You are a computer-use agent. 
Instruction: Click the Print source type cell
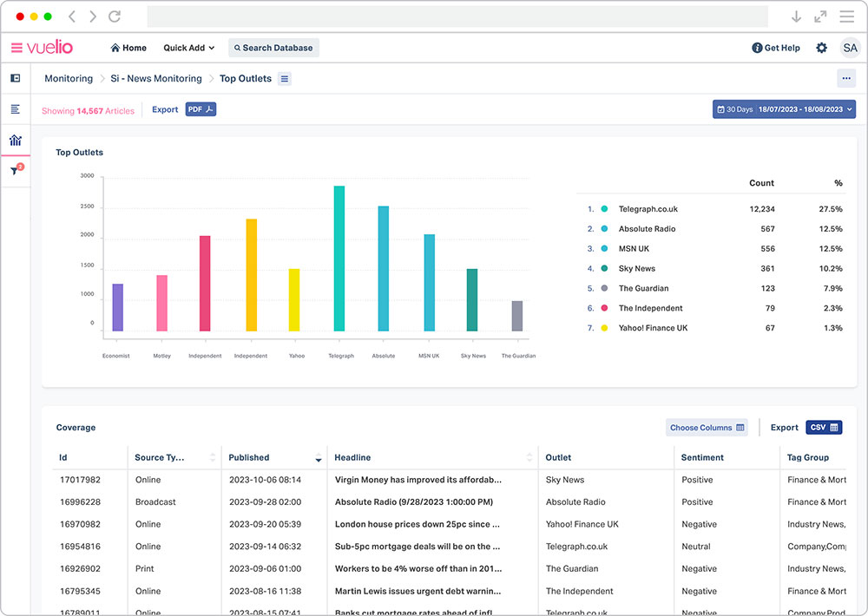click(144, 568)
